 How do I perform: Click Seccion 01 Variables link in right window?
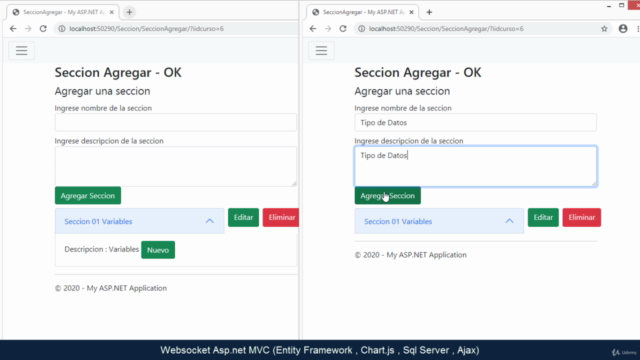pos(398,221)
